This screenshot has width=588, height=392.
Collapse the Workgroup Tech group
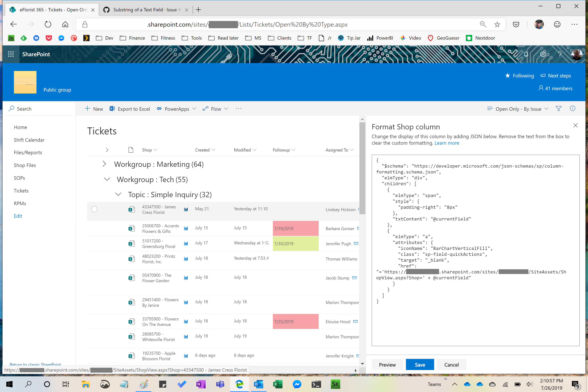[107, 179]
